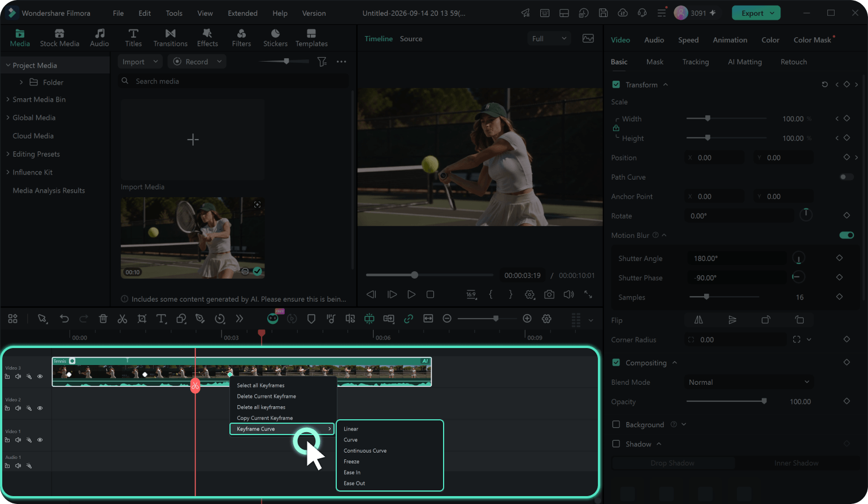Expand the Global Media item
The width and height of the screenshot is (868, 504).
pyautogui.click(x=8, y=118)
